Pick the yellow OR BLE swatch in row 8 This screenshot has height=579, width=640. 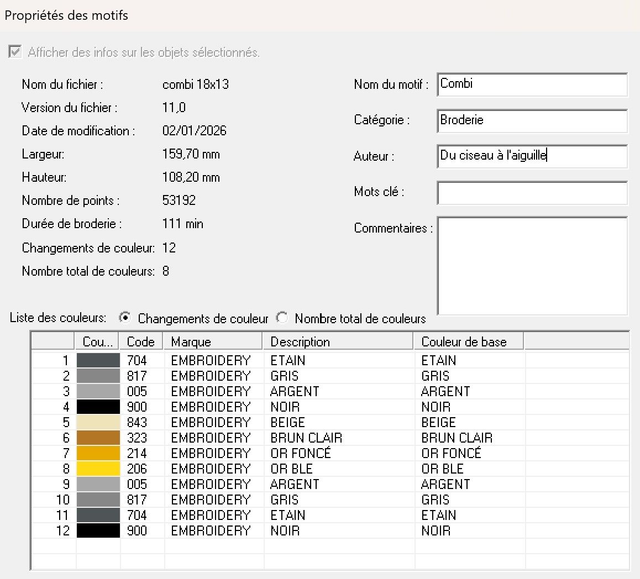[98, 469]
